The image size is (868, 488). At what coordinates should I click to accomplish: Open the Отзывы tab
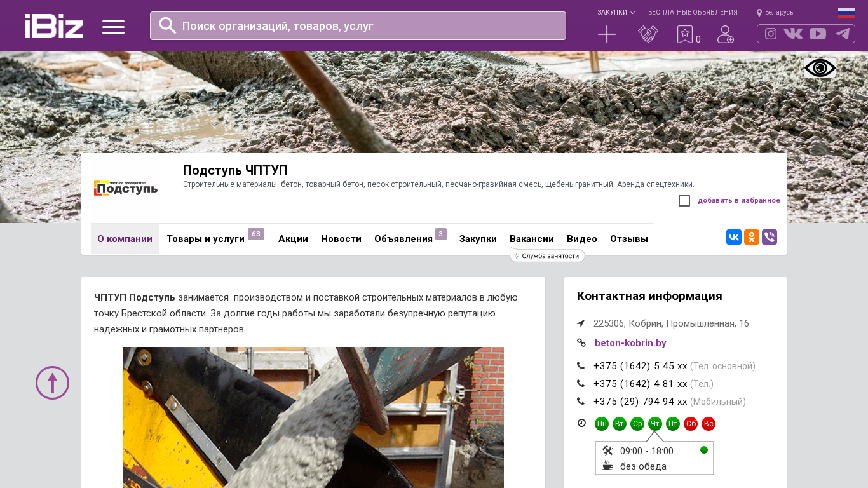pyautogui.click(x=629, y=239)
